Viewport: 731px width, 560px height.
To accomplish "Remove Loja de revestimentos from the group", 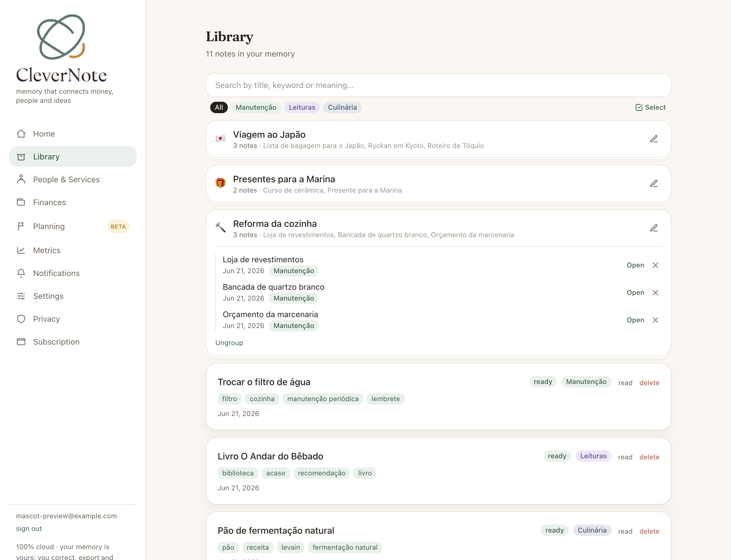I will pyautogui.click(x=655, y=265).
